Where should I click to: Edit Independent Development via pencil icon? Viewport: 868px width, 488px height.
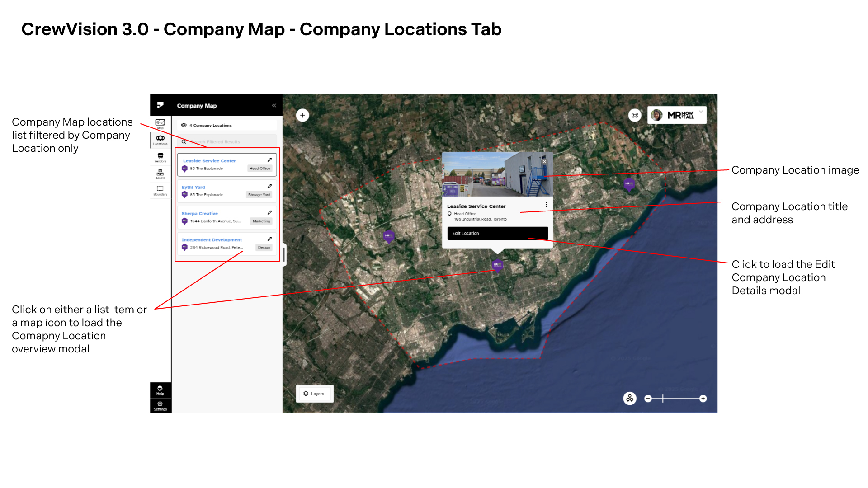pos(269,239)
